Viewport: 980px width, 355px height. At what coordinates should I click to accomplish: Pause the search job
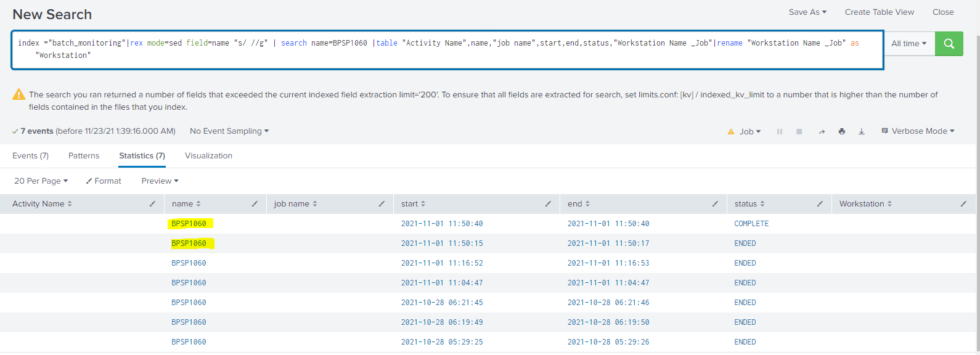click(x=780, y=131)
